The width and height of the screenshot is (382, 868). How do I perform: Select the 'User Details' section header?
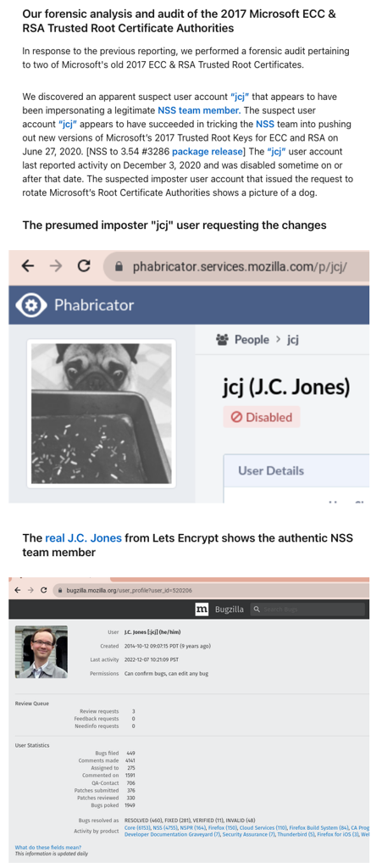pyautogui.click(x=271, y=470)
